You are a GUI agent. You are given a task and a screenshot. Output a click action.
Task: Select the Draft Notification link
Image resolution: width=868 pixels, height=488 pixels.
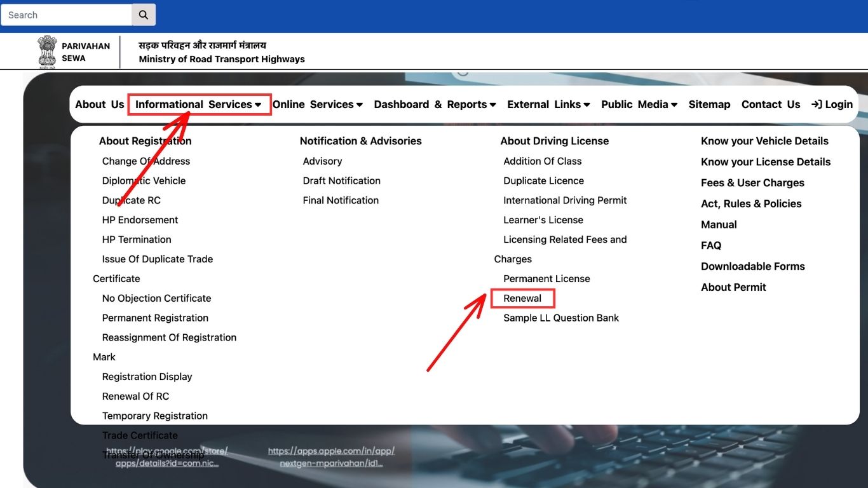click(x=341, y=180)
